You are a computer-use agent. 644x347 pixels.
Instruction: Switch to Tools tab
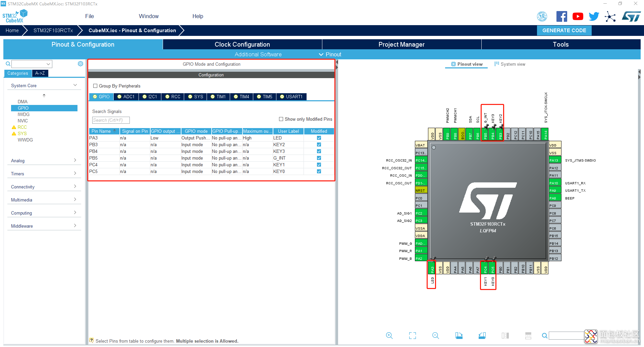point(561,44)
